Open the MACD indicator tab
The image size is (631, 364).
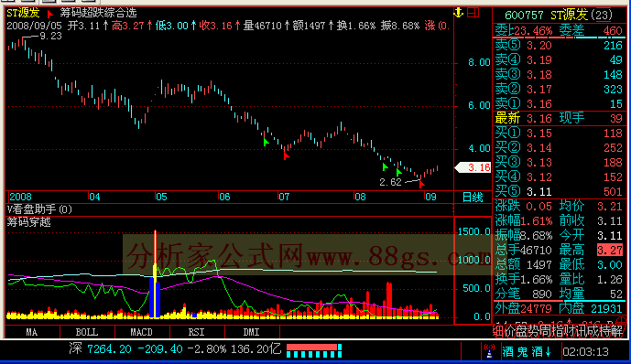tap(142, 332)
